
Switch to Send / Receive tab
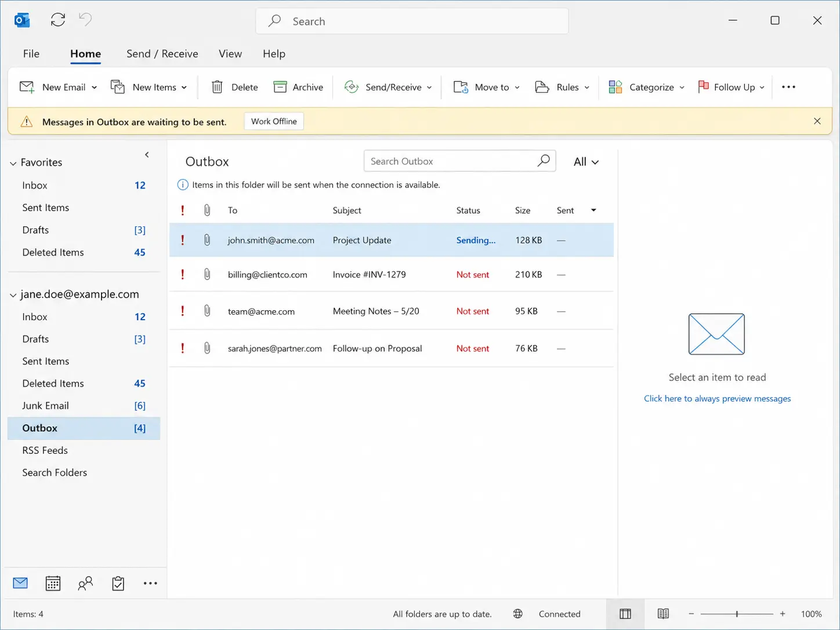162,53
